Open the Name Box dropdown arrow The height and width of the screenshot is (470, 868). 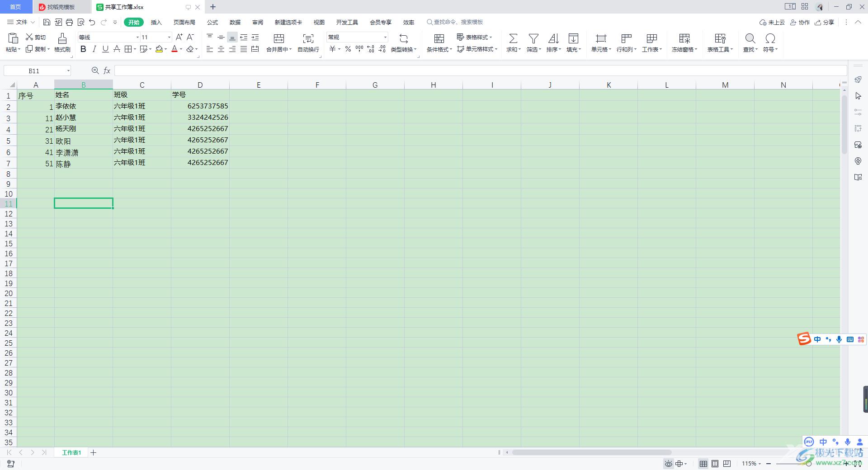coord(68,70)
